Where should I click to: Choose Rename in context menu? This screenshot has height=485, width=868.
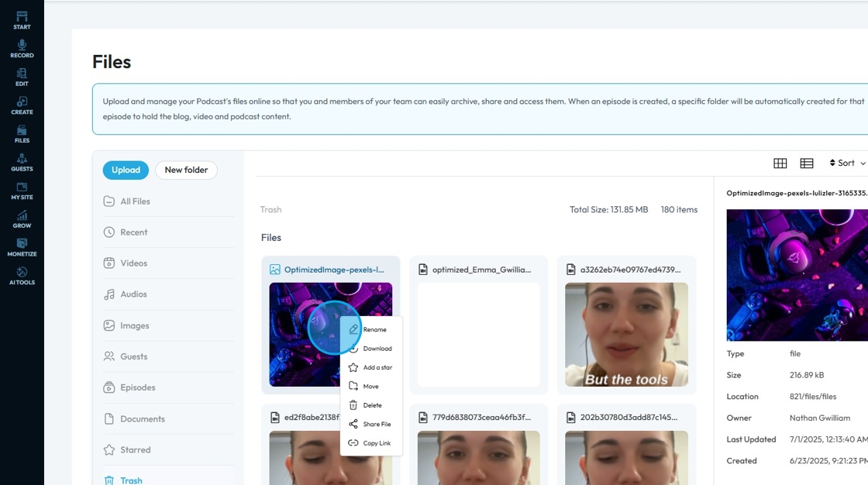[x=371, y=329]
